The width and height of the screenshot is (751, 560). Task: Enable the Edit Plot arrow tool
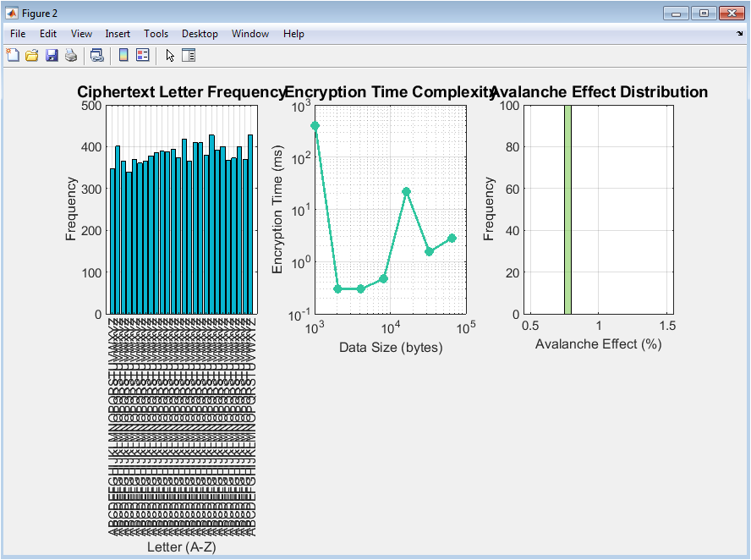(170, 56)
